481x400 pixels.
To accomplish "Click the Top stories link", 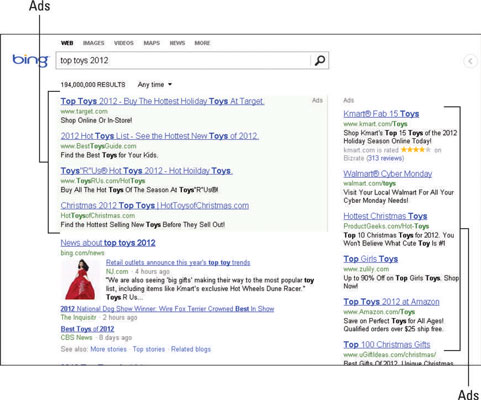I will pos(149,349).
